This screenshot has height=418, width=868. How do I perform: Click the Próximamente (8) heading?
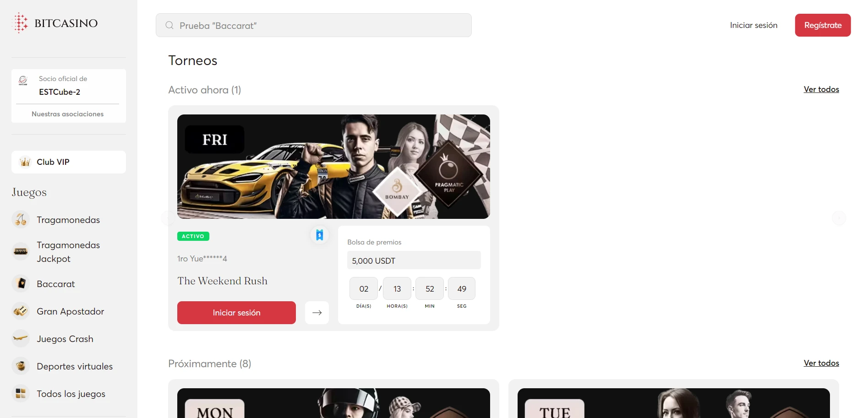tap(210, 364)
